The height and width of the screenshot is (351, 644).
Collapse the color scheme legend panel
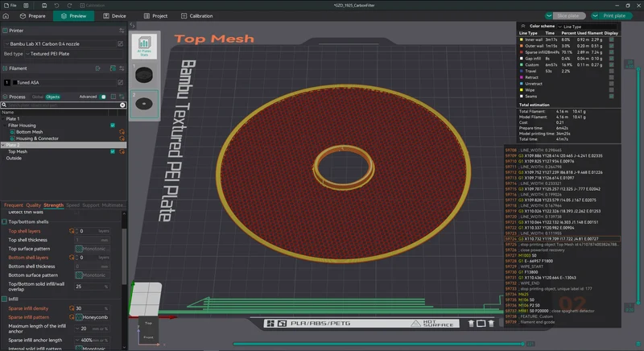pyautogui.click(x=522, y=26)
